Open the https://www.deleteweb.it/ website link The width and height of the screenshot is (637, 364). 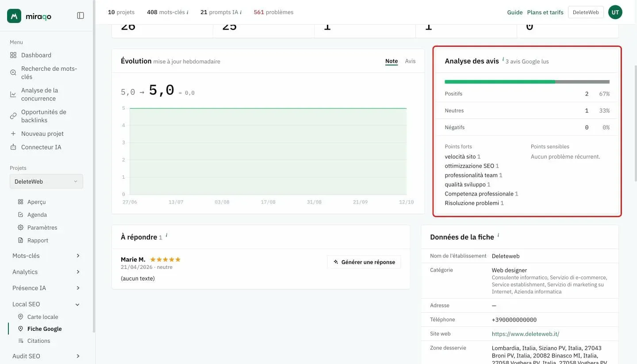tap(526, 334)
